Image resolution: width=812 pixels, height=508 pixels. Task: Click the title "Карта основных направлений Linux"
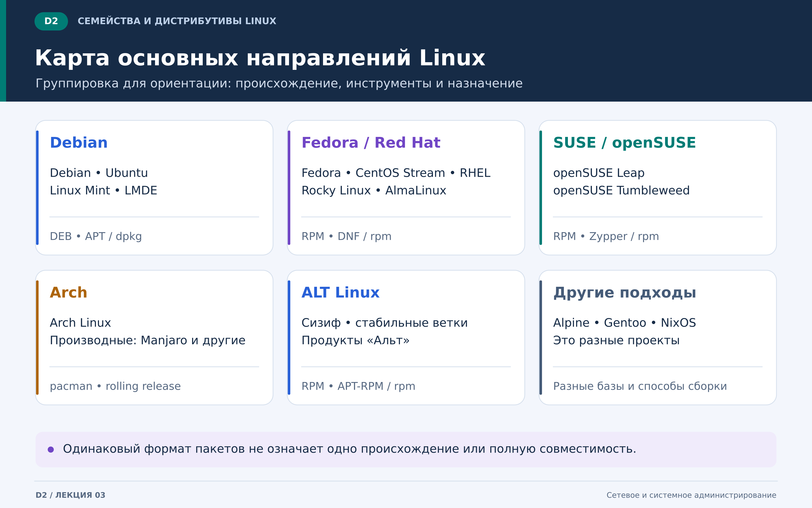pyautogui.click(x=260, y=58)
